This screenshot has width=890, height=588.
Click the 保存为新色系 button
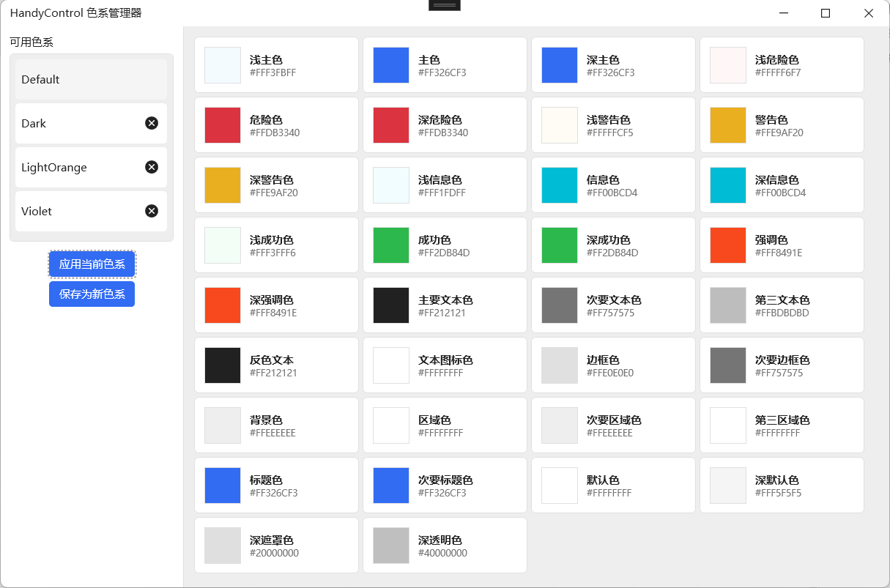(92, 293)
